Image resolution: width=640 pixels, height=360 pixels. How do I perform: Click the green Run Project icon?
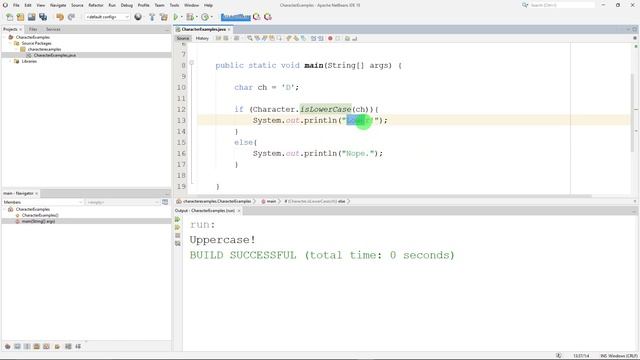click(x=176, y=17)
